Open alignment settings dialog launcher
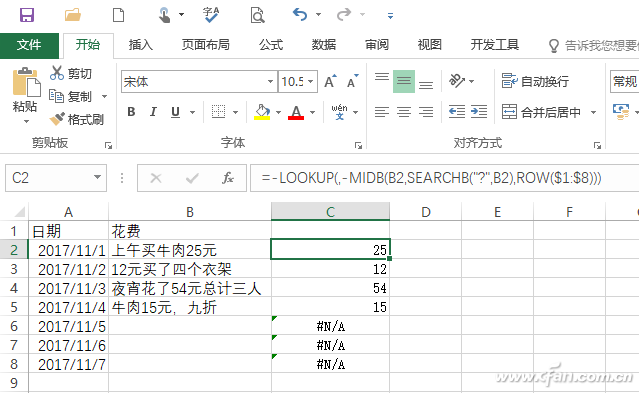The height and width of the screenshot is (393, 639). tap(597, 145)
